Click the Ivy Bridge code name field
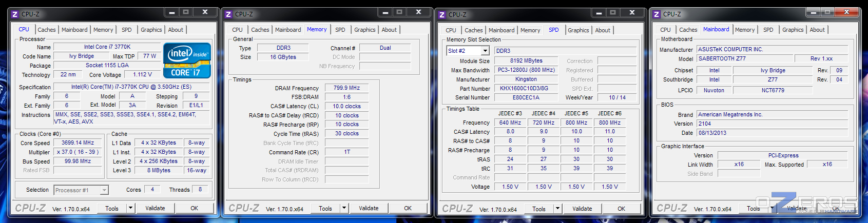Viewport: 868px width, 223px height. pos(82,56)
